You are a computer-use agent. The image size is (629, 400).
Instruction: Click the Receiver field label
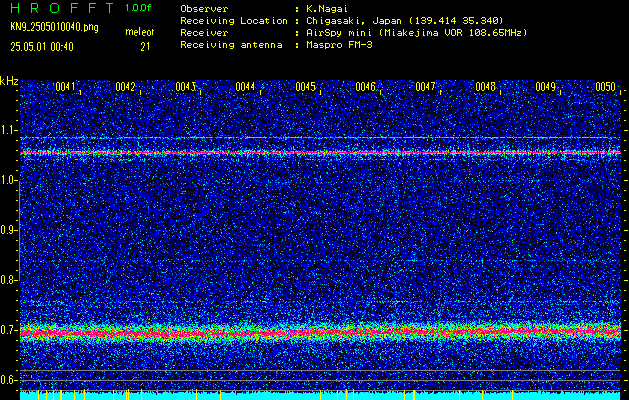(x=204, y=32)
